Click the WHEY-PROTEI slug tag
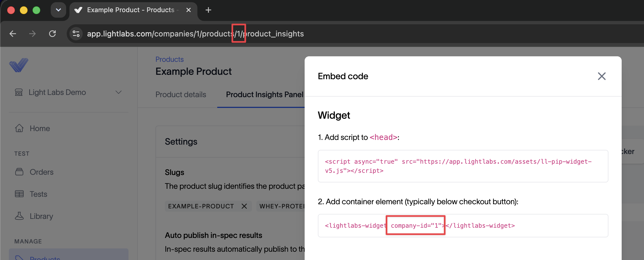Image resolution: width=644 pixels, height=260 pixels. pos(281,206)
